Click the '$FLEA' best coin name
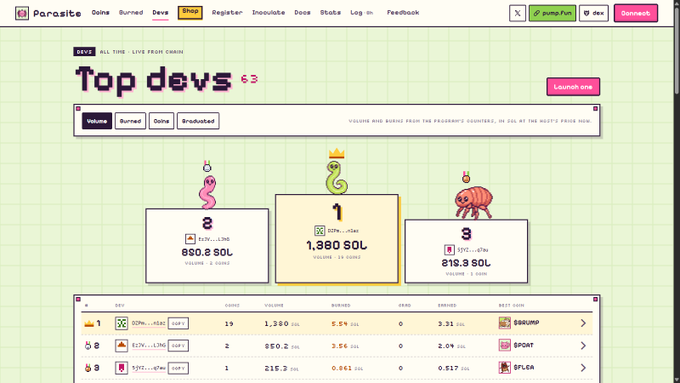 pos(524,367)
